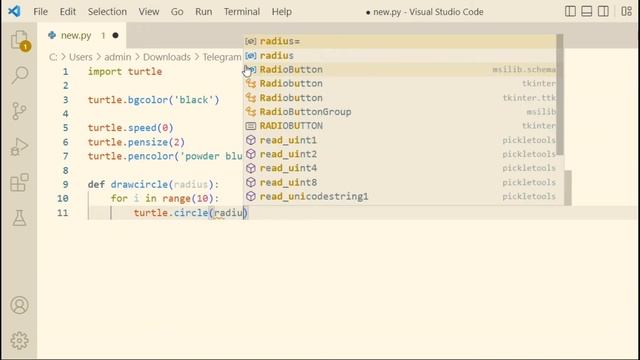Open the Selection menu
The image size is (640, 360).
107,11
